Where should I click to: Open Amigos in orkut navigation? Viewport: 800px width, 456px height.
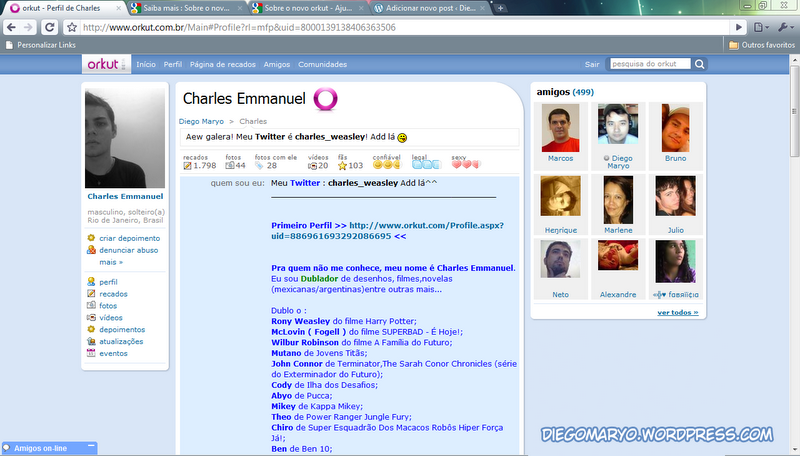(x=277, y=64)
